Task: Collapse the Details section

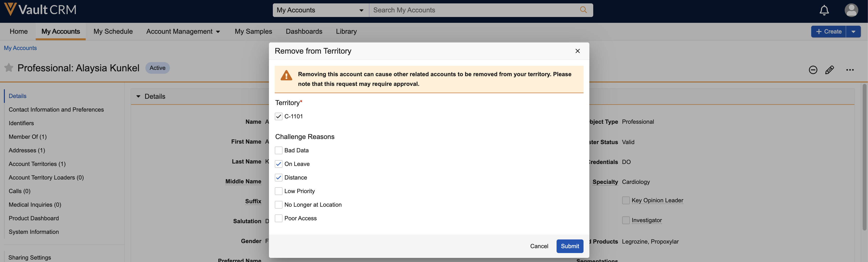Action: tap(138, 97)
